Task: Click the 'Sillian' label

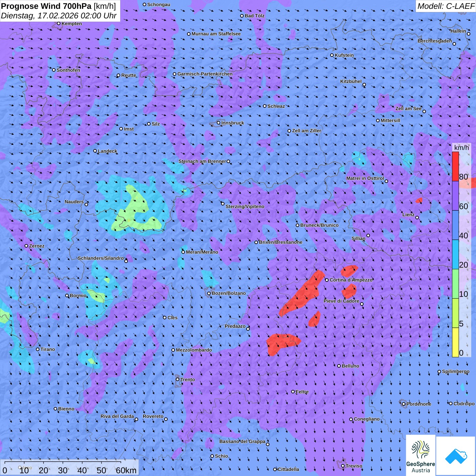Action: point(358,238)
